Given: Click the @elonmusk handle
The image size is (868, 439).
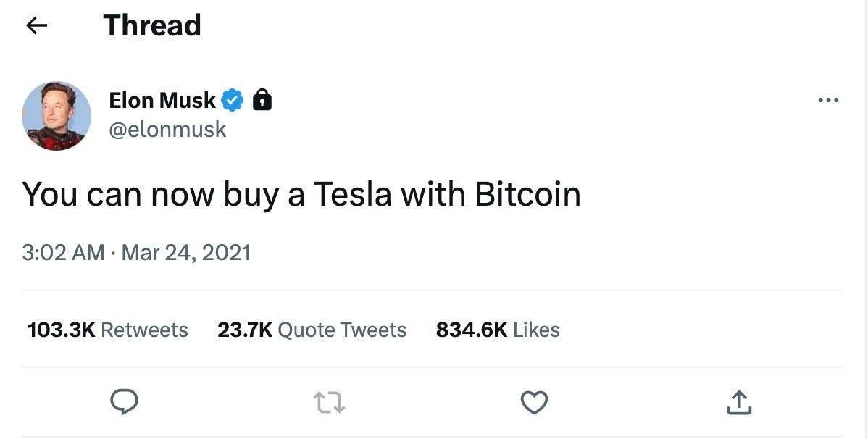Looking at the screenshot, I should pos(168,129).
